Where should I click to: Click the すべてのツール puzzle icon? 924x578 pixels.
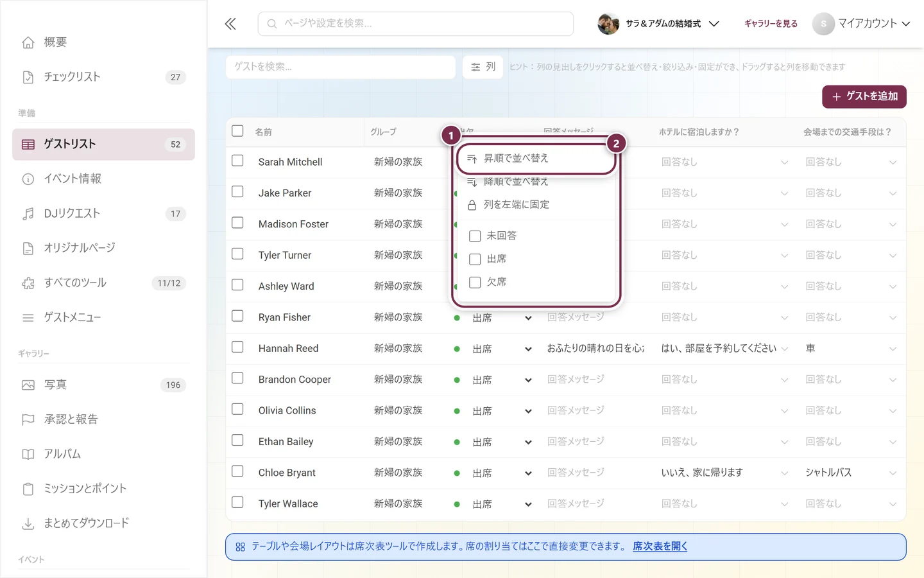tap(28, 283)
